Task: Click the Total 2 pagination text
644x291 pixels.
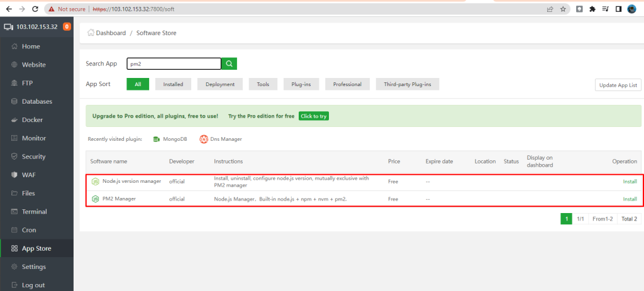Action: [x=629, y=219]
